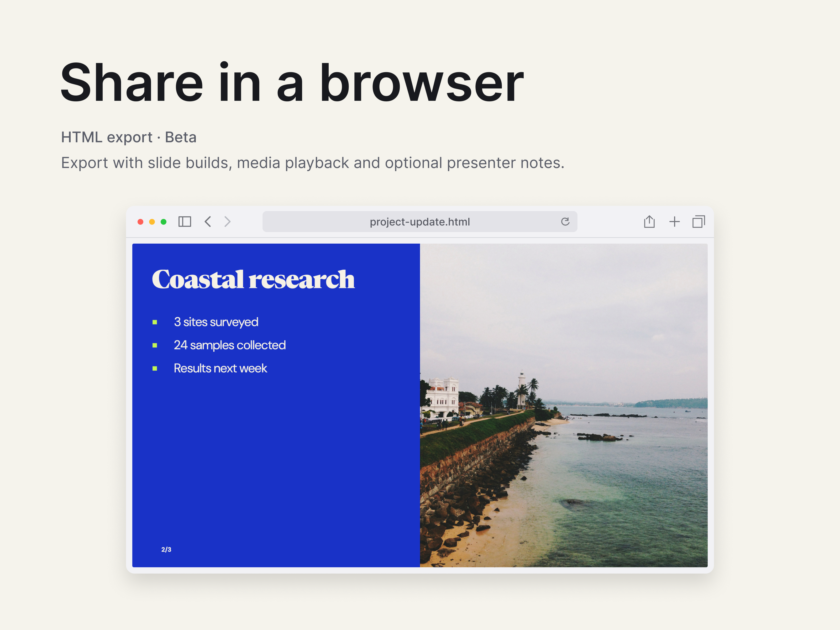The image size is (840, 630).
Task: Click the '2/3' slide counter
Action: (166, 549)
